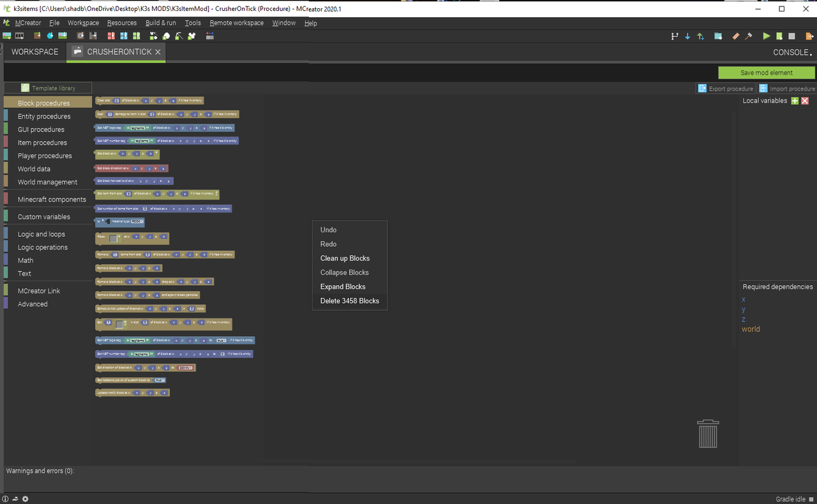Open the Tools menu
The width and height of the screenshot is (817, 504).
193,23
